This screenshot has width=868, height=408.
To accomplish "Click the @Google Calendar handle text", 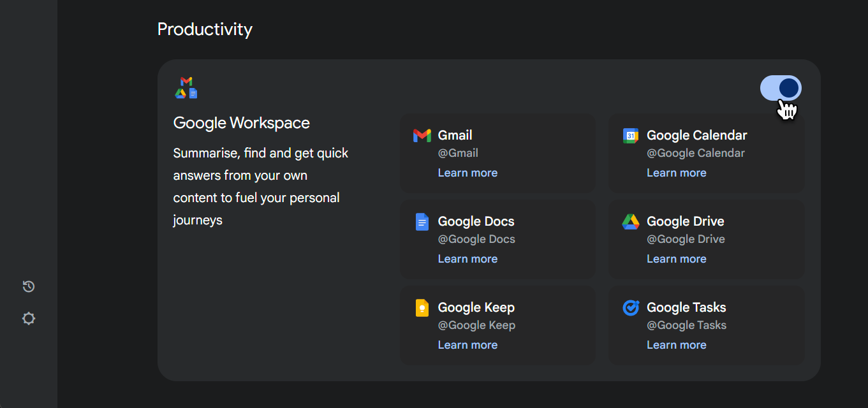I will pyautogui.click(x=696, y=153).
